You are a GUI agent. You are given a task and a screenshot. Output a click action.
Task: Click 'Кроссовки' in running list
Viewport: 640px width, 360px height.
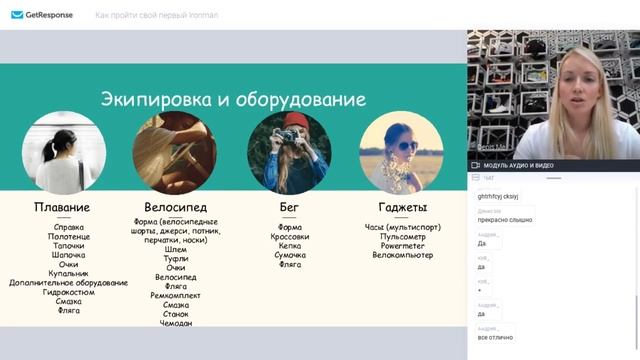pos(289,237)
